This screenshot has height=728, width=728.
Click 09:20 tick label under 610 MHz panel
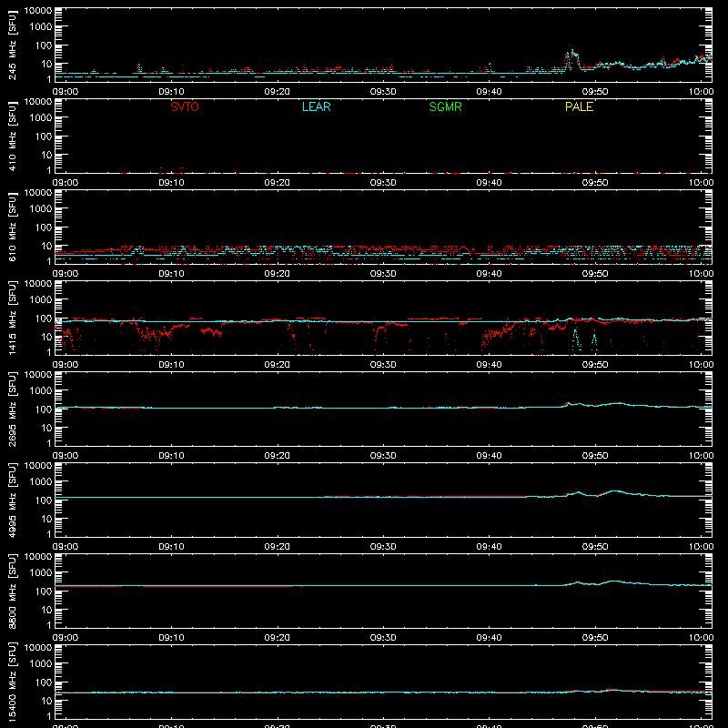(x=278, y=274)
